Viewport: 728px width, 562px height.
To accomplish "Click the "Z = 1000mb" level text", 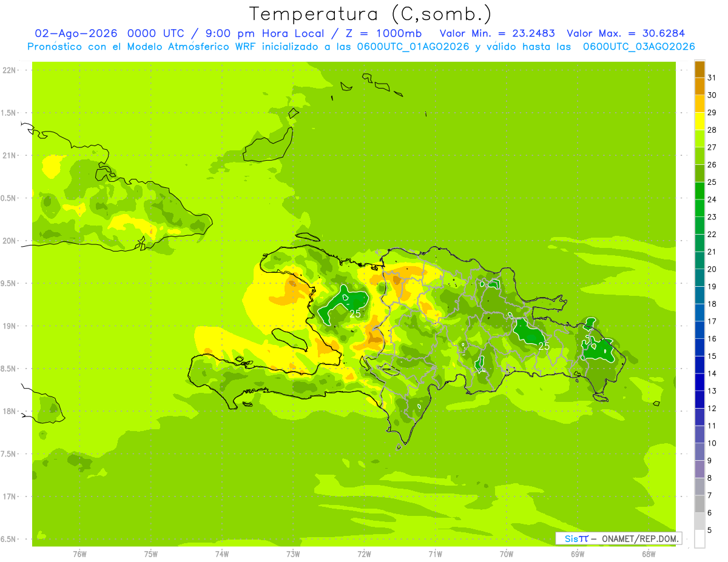I will (383, 33).
